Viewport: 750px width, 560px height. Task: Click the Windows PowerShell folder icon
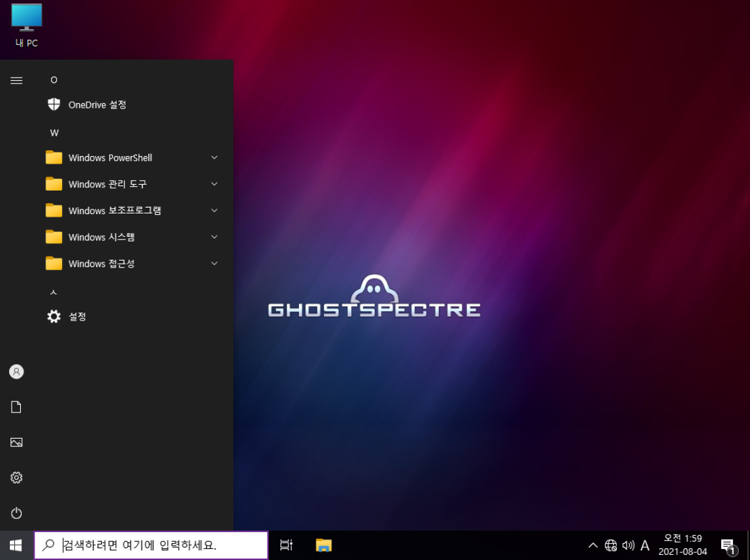coord(54,157)
